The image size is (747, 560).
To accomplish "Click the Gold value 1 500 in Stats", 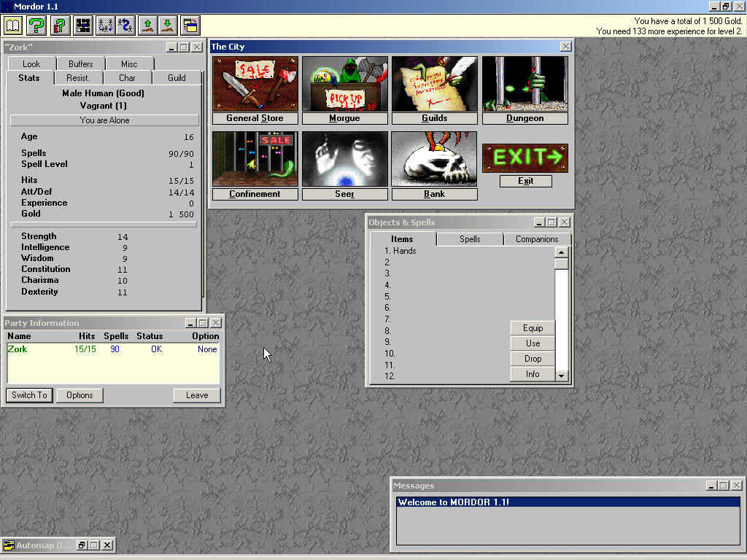I will point(181,214).
